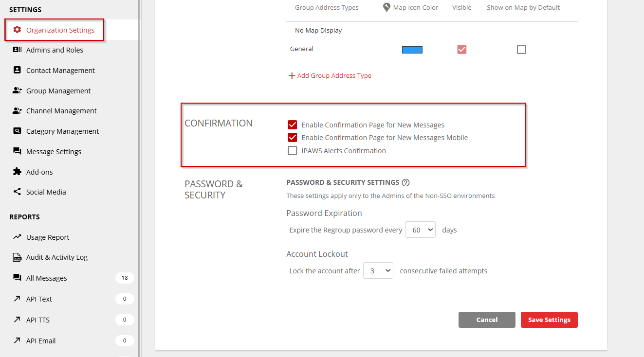Click the Audit & Activity Log icon
644x357 pixels.
click(x=17, y=257)
